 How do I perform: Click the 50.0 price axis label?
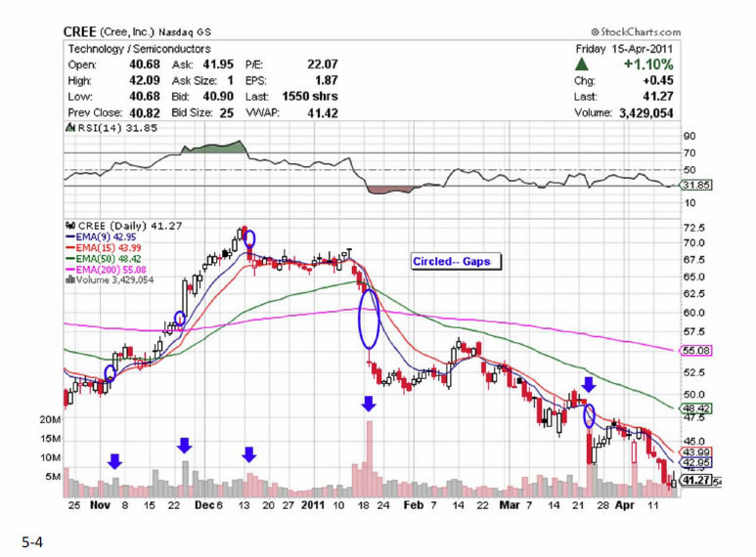pyautogui.click(x=693, y=394)
